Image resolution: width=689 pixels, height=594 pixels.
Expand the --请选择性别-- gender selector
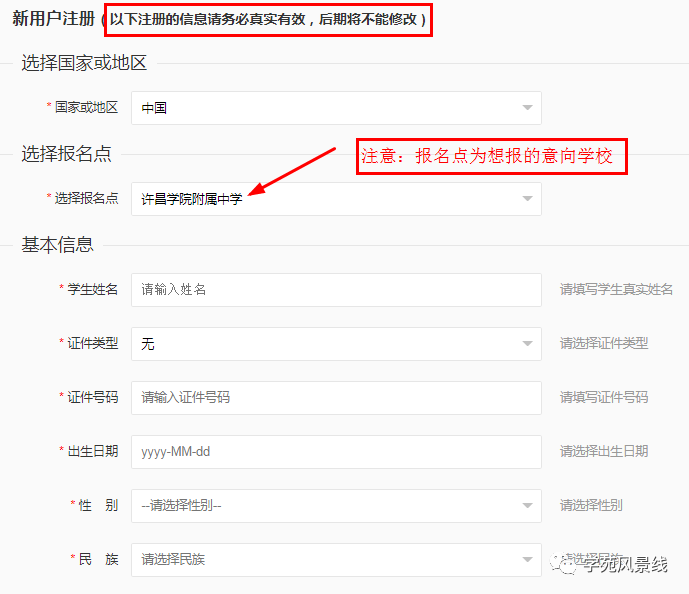[x=335, y=506]
